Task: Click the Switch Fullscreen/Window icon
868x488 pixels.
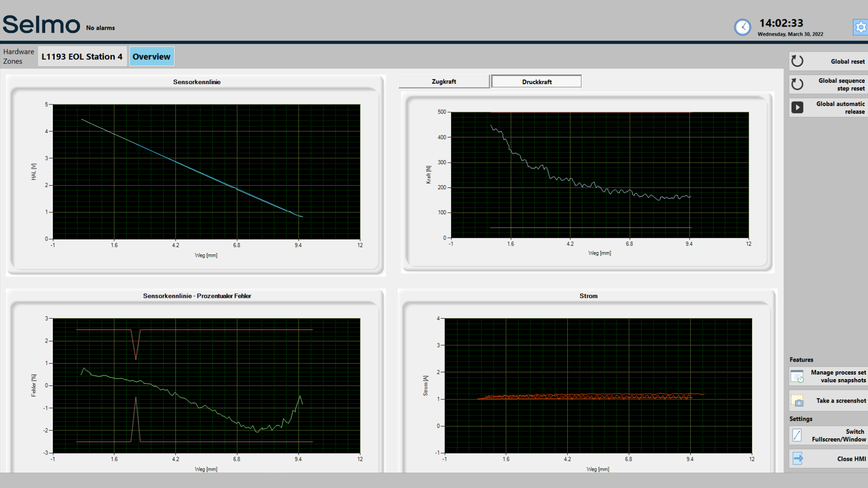Action: (797, 435)
